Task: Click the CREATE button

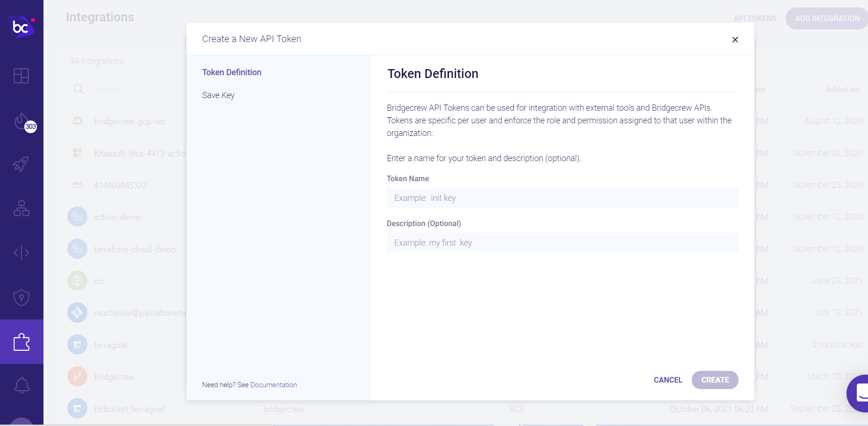Action: point(715,380)
